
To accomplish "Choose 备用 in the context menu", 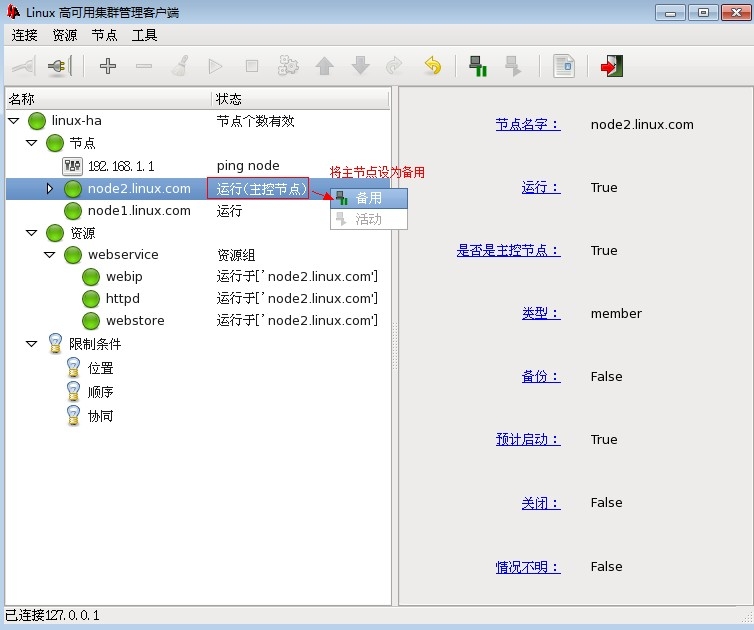I will 369,198.
